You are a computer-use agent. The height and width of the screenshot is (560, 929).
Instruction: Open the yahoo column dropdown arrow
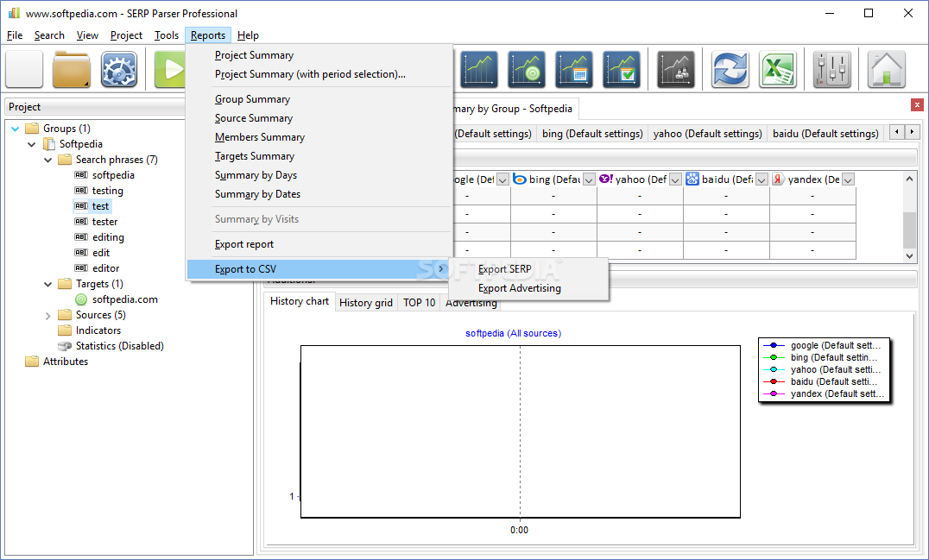point(675,179)
